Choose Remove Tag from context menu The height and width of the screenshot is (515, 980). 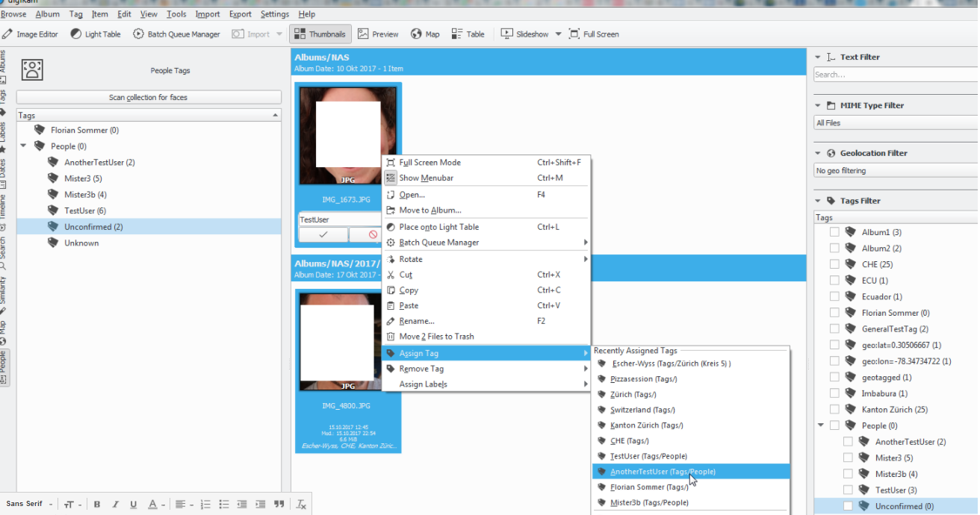421,369
